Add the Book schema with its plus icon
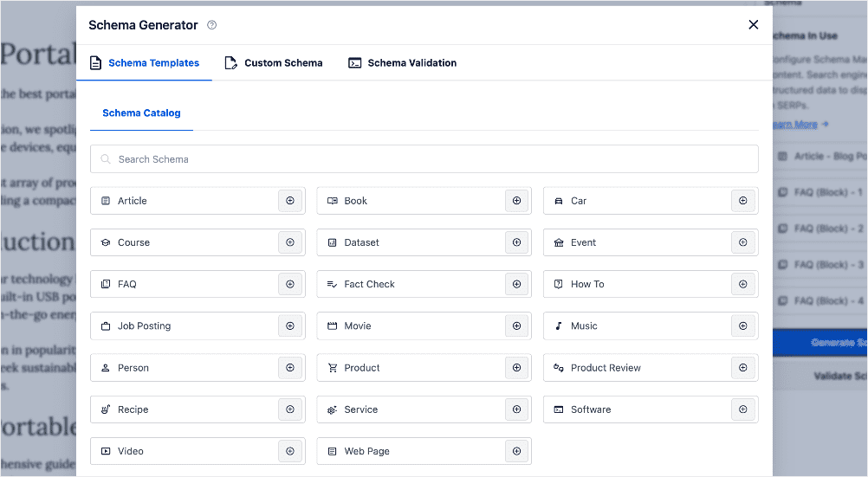 click(516, 201)
